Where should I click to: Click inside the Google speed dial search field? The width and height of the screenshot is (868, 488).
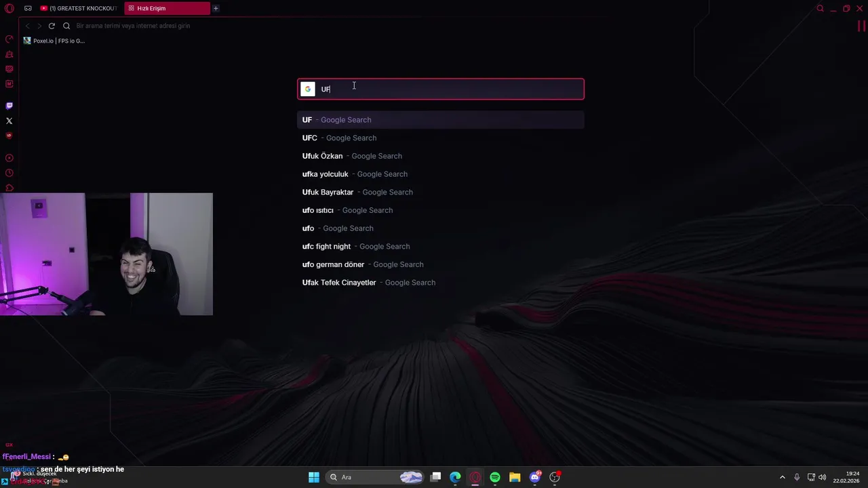441,89
